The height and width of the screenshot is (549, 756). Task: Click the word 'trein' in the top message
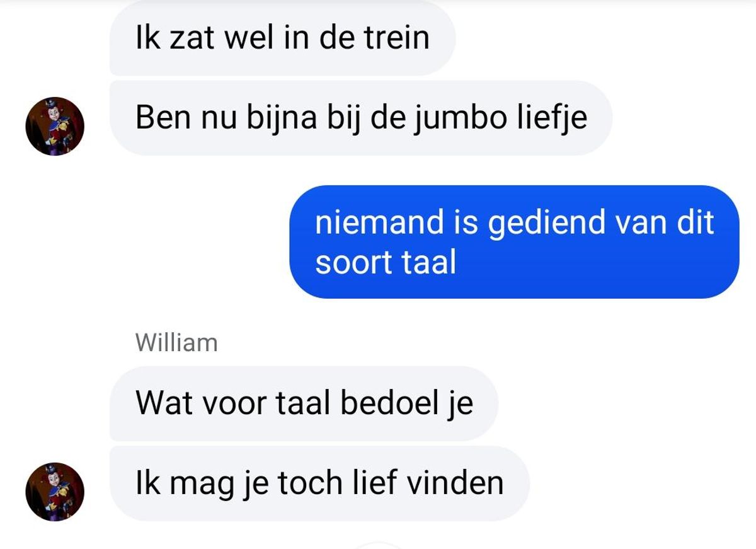click(x=399, y=38)
